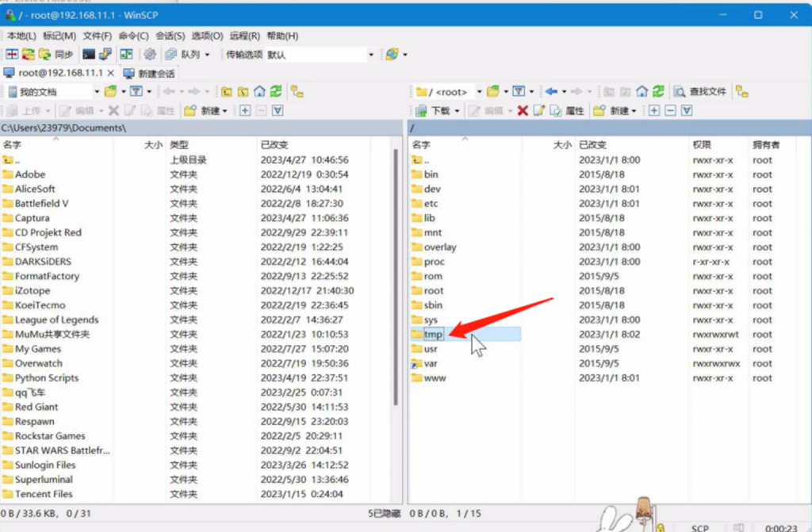Screen dimensions: 812x532
Task: Go to local home directory icon
Action: tap(259, 92)
